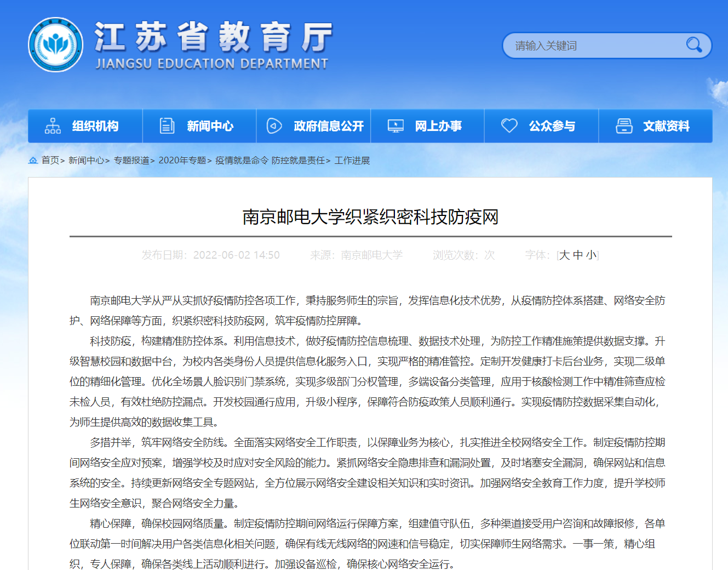
Task: Click the 江苏省教育厅 site title
Action: [214, 37]
